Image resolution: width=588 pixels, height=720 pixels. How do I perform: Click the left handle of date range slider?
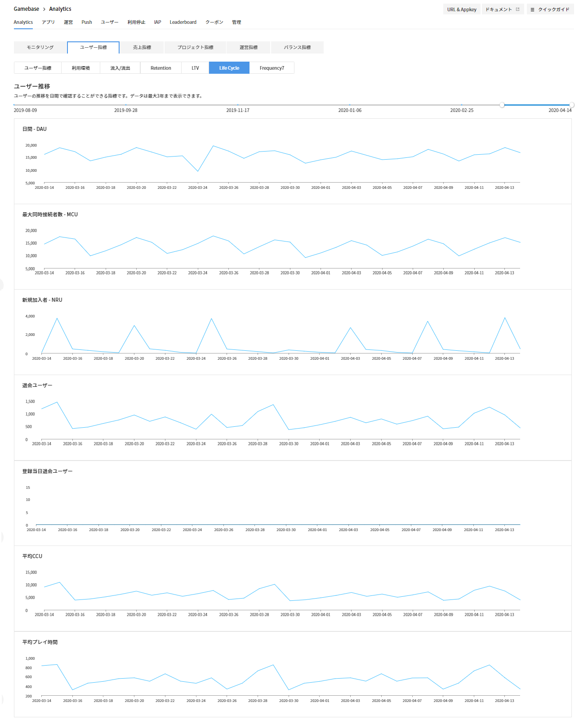click(502, 105)
